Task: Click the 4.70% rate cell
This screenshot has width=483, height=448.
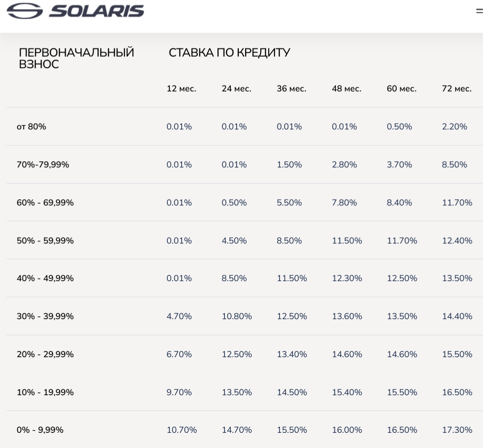Action: click(179, 316)
